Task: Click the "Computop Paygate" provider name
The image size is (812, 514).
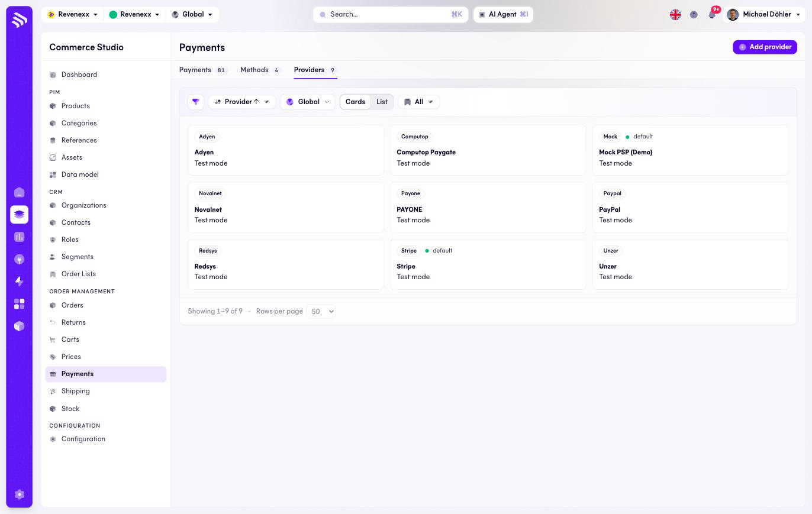Action: point(426,152)
